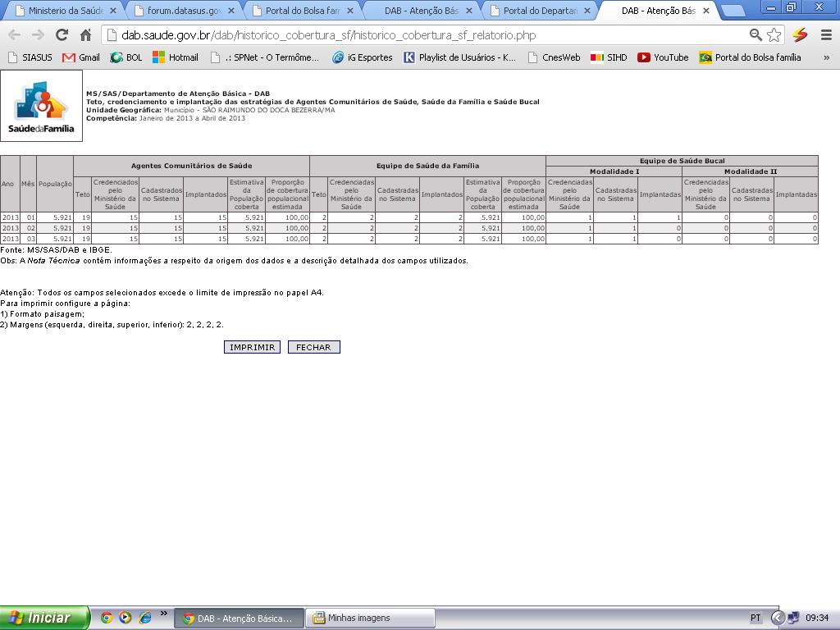Launch the media player quick launch icon
Viewport: 840px width, 630px height.
(x=125, y=618)
